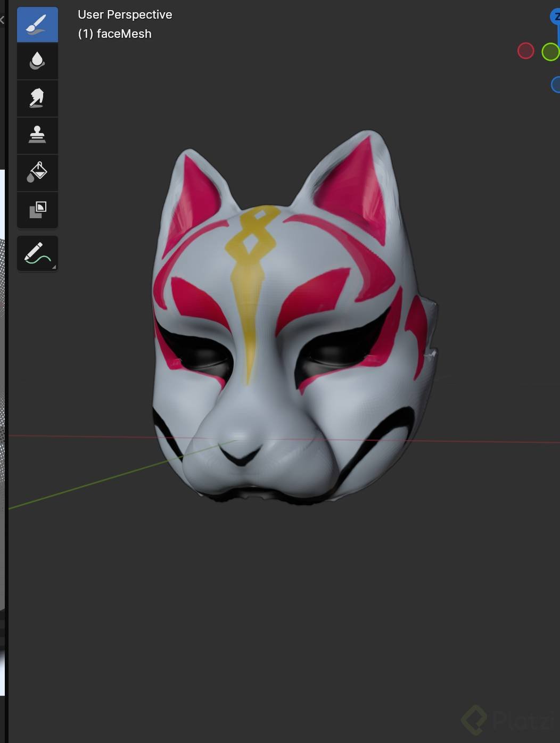This screenshot has height=743, width=560.
Task: Select the Mask tool
Action: coord(37,210)
